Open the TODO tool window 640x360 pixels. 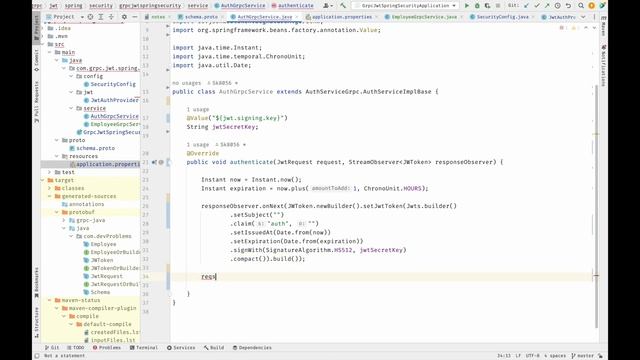76,348
